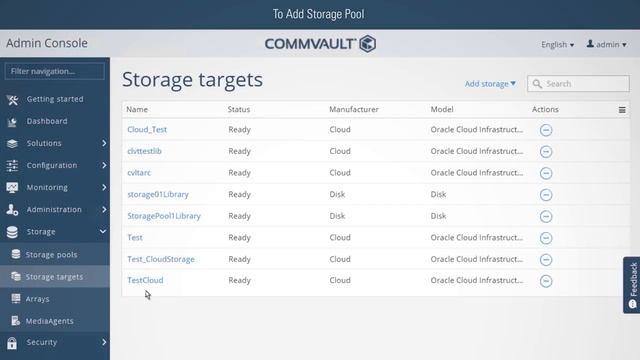Screen dimensions: 640x360
Task: Select Storage pools in navigation
Action: tap(51, 255)
